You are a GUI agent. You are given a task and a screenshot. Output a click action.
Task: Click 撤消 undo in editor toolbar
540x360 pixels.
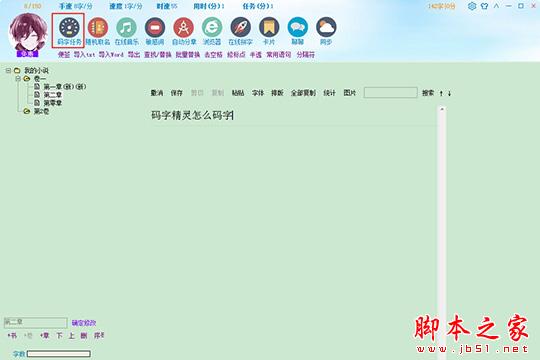tap(157, 93)
